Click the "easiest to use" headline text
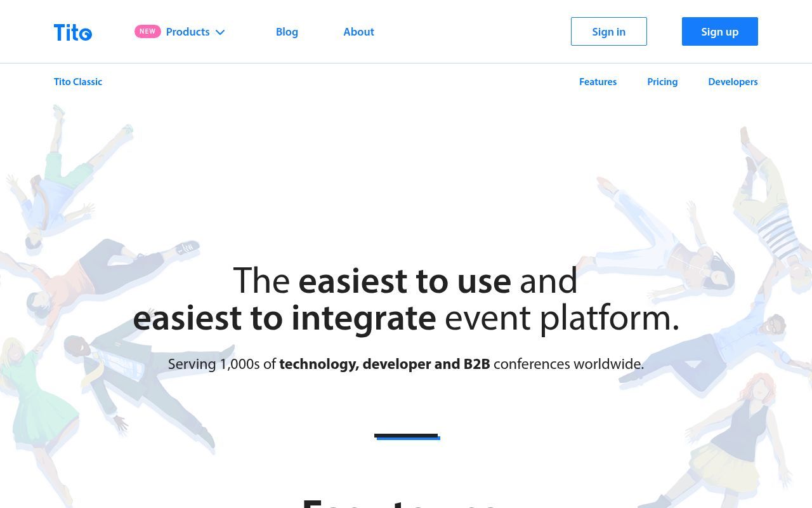 (x=405, y=281)
